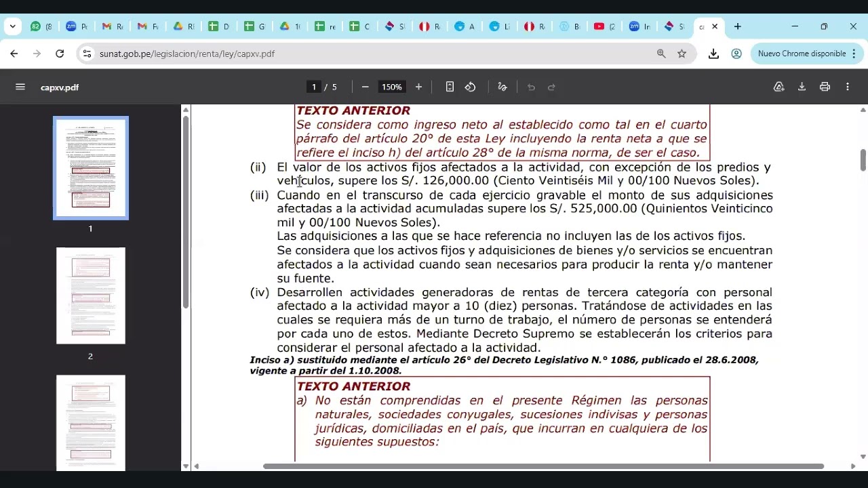Switch to the first green tab
The image size is (868, 488).
coord(41,26)
